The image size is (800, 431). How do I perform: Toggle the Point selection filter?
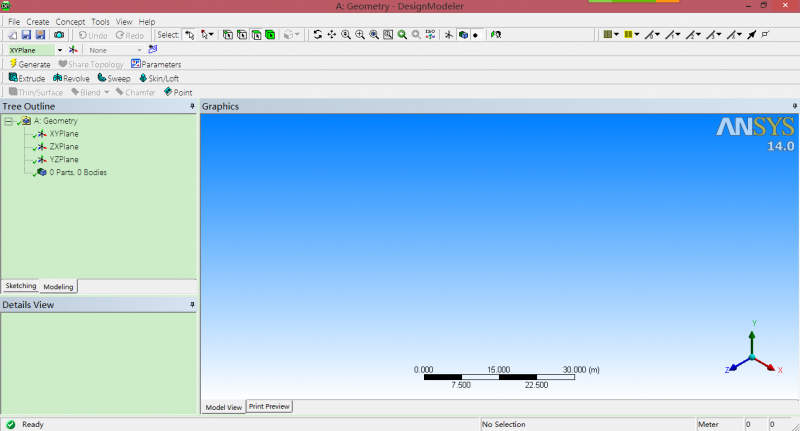click(228, 35)
